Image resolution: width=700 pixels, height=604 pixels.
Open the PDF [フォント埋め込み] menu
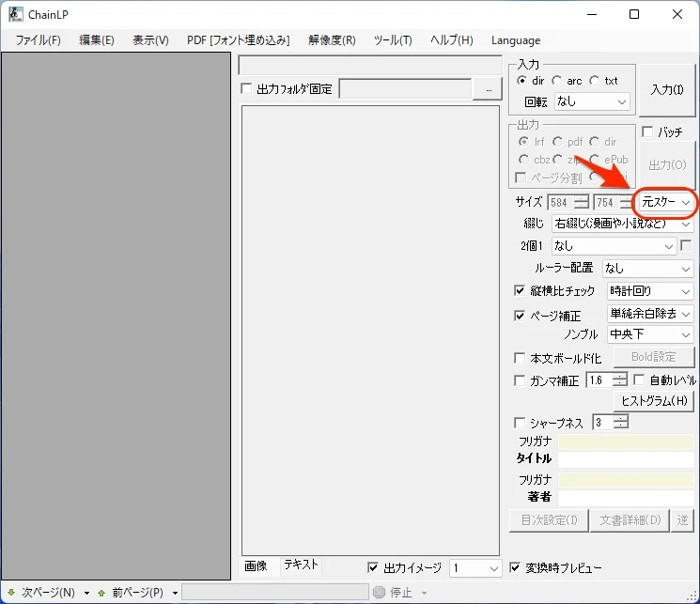pyautogui.click(x=238, y=40)
